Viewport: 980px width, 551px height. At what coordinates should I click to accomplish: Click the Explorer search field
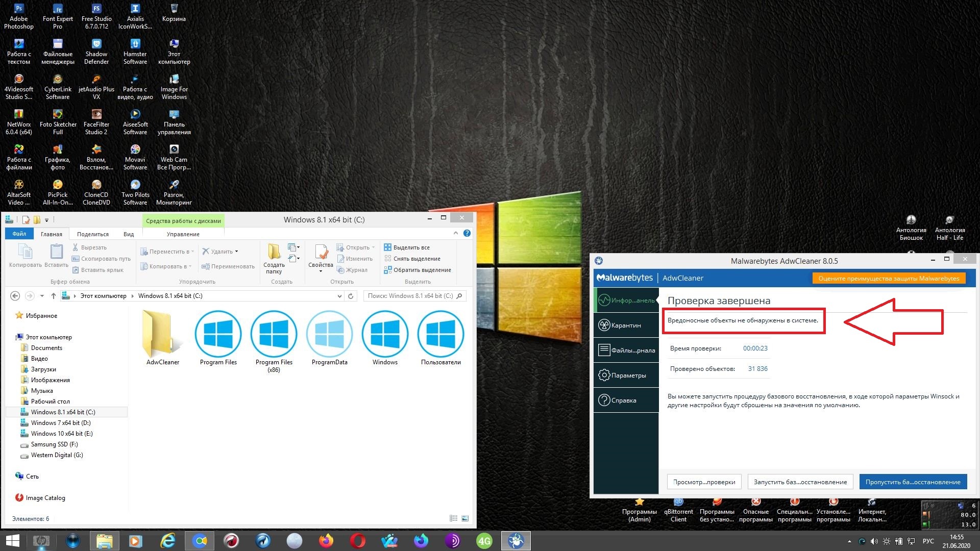point(414,296)
